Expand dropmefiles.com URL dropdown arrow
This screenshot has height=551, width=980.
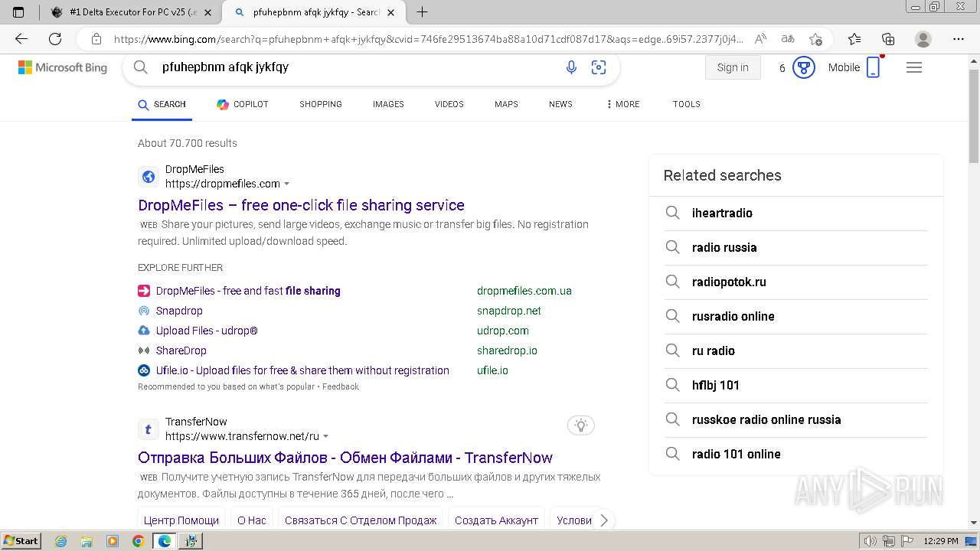pyautogui.click(x=287, y=184)
